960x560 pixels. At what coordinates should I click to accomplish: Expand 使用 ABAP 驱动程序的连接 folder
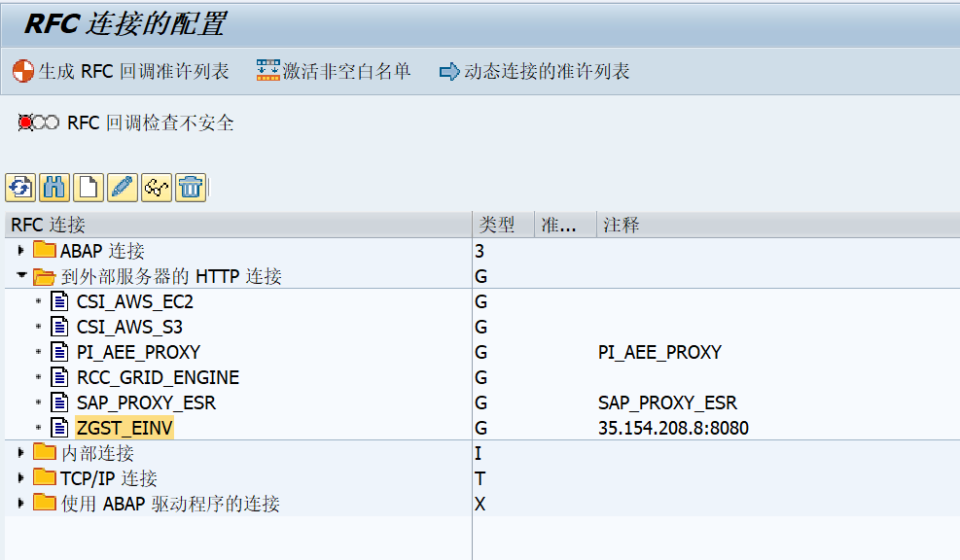coord(20,503)
